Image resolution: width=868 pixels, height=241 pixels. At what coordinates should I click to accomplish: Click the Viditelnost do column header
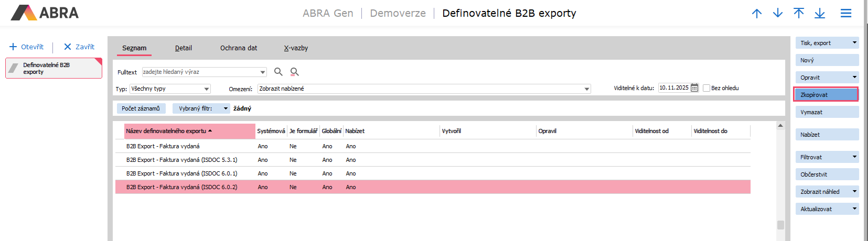(721, 131)
